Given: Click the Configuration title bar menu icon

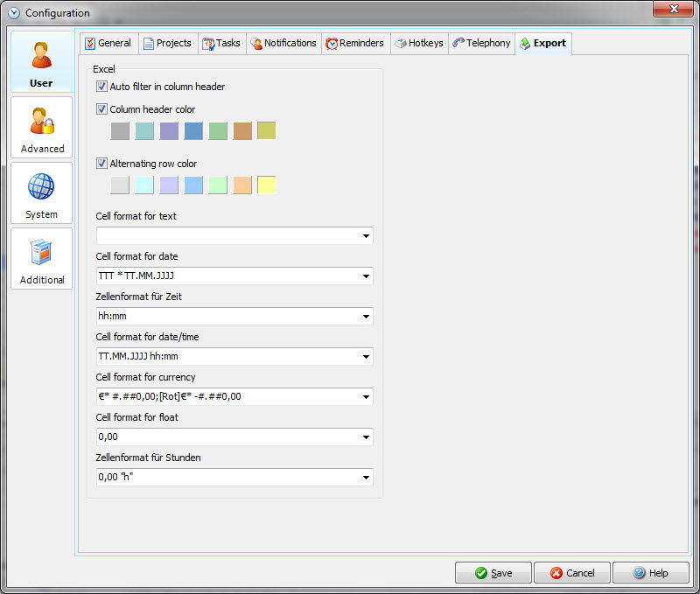Looking at the screenshot, I should coord(13,13).
